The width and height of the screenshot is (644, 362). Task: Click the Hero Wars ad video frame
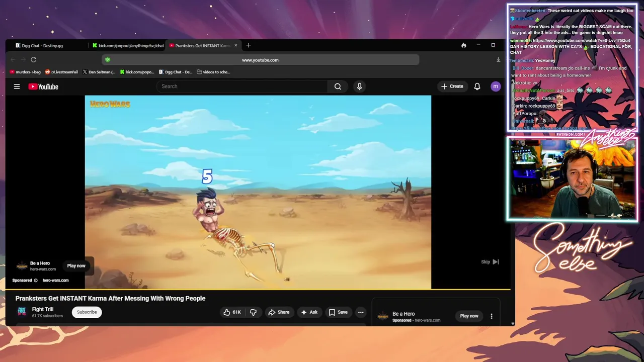pos(258,192)
